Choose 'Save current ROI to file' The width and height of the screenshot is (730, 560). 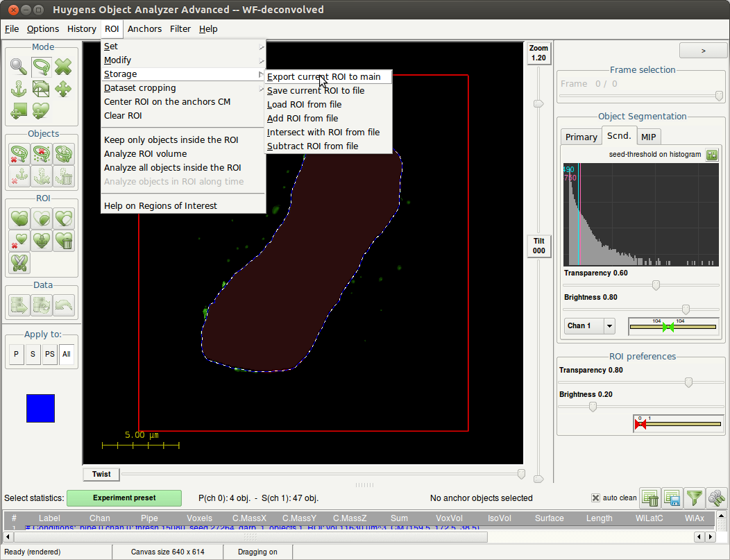(x=316, y=91)
